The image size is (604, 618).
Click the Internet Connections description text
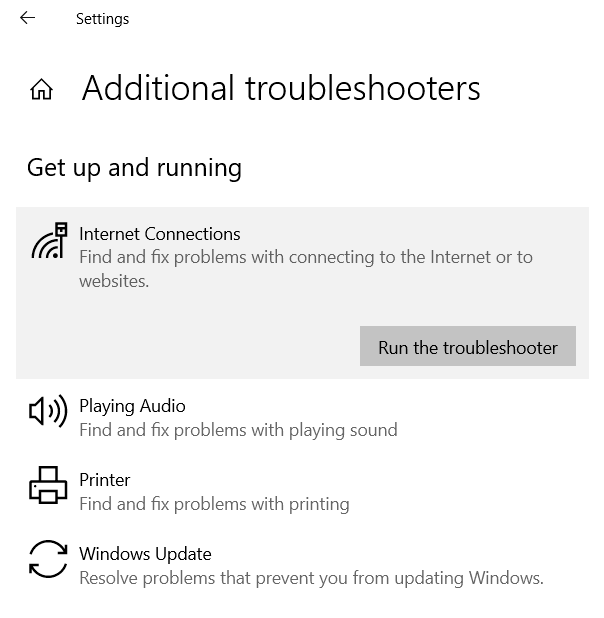[x=305, y=258]
